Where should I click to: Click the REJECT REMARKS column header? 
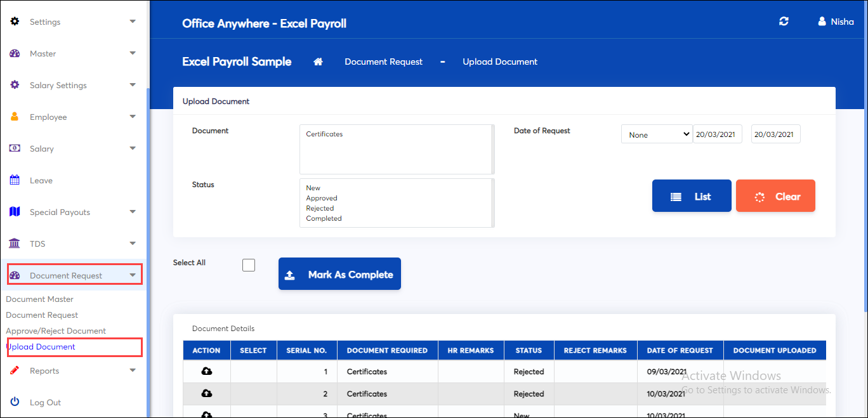(596, 350)
